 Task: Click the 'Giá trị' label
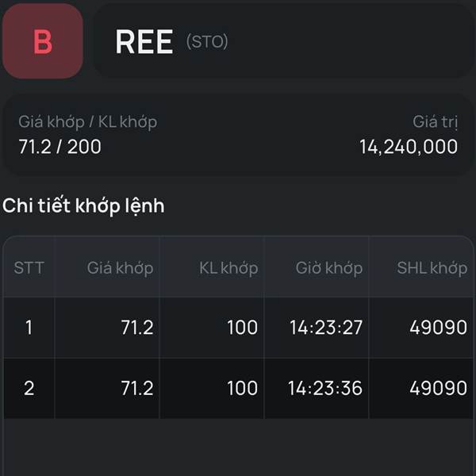click(435, 122)
